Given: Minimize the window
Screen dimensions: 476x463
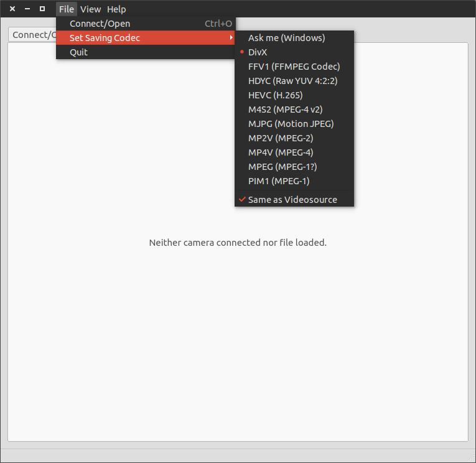Looking at the screenshot, I should [x=27, y=9].
